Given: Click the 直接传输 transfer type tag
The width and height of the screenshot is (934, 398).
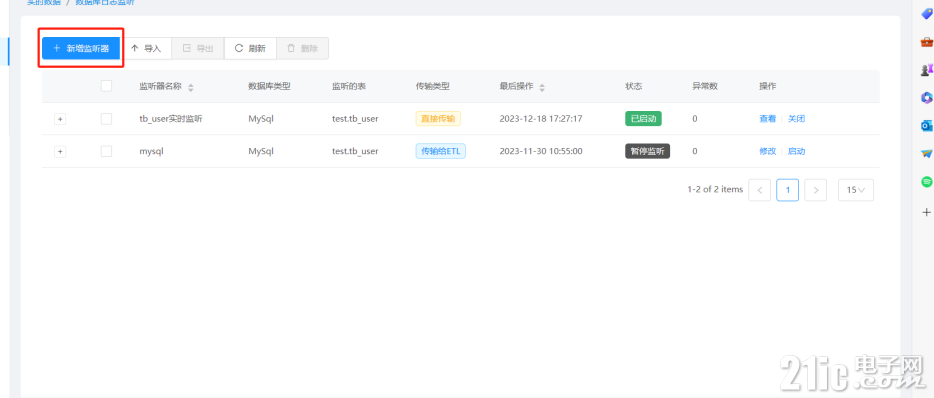Looking at the screenshot, I should [438, 119].
